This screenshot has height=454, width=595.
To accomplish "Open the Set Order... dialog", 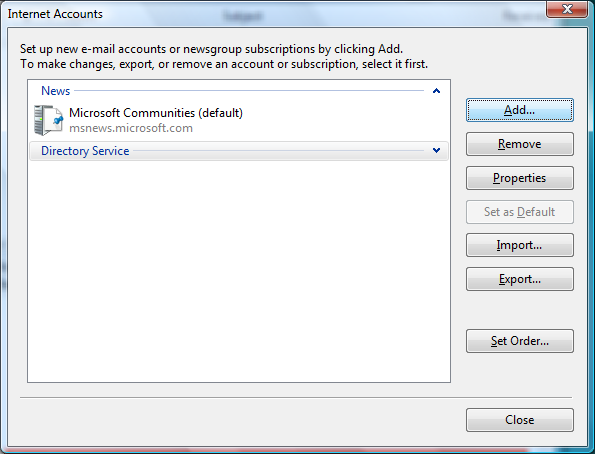I will (519, 341).
